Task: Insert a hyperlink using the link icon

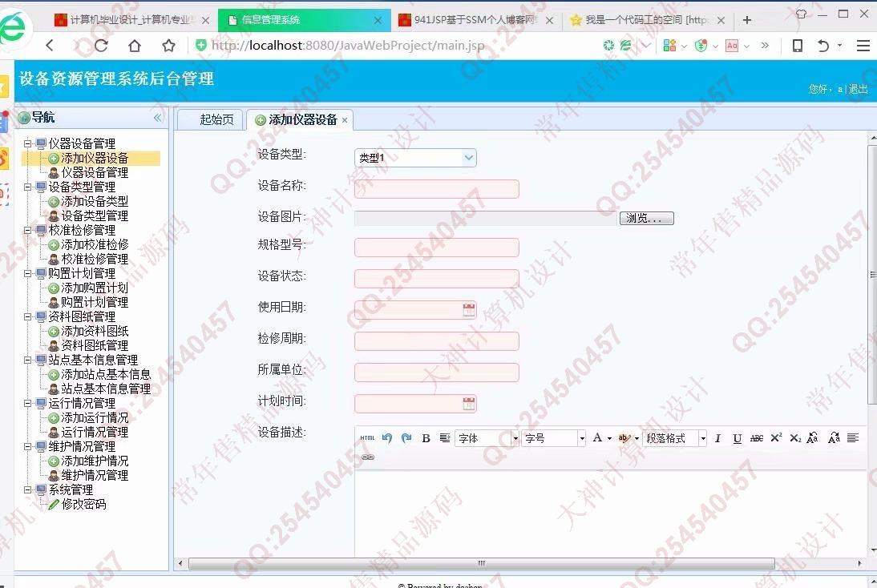Action: [367, 457]
